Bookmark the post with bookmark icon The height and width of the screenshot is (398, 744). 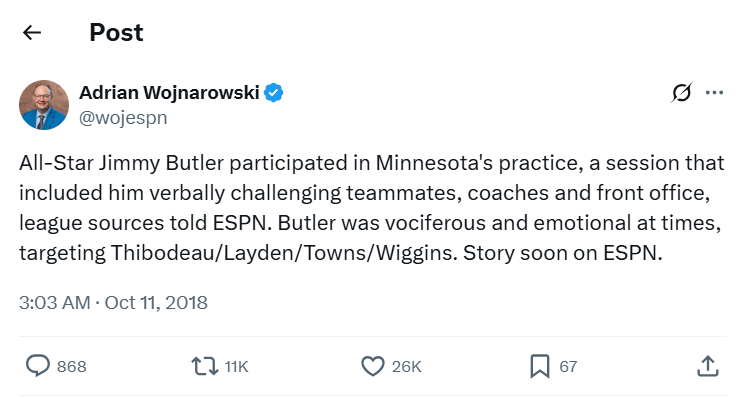(x=539, y=366)
